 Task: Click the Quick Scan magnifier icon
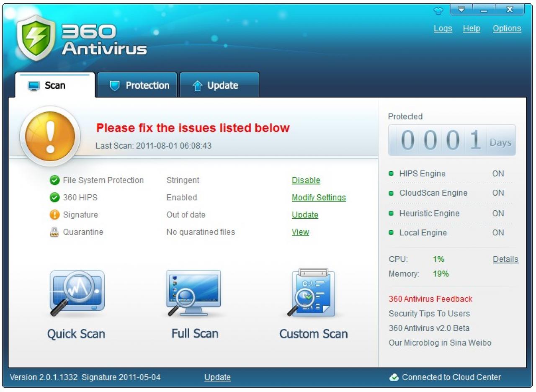77,293
